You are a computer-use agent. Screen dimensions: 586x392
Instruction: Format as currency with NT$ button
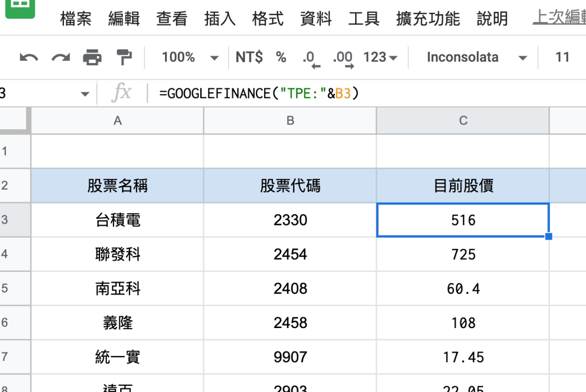[x=249, y=58]
